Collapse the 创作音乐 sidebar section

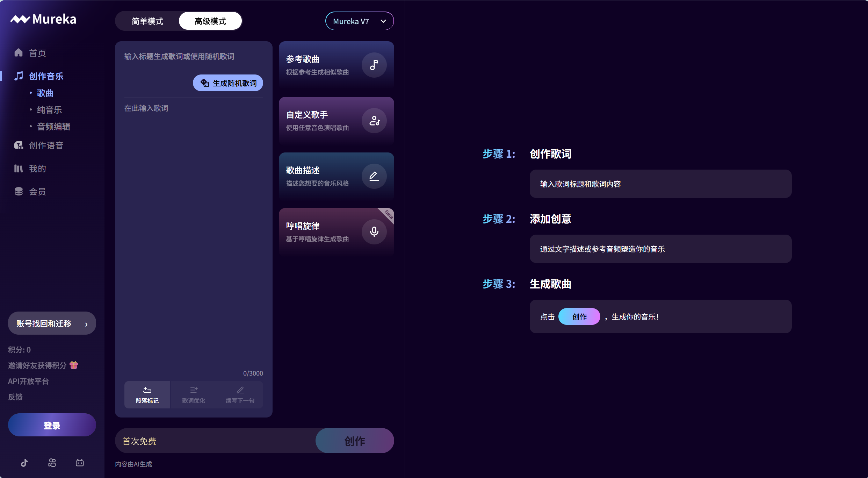[x=46, y=76]
